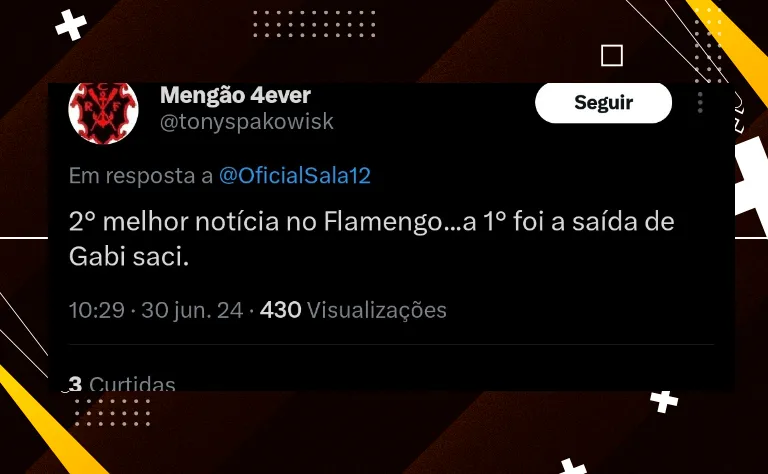Viewport: 768px width, 474px height.
Task: Click the @tonyspakowisk handle
Action: coord(247,121)
